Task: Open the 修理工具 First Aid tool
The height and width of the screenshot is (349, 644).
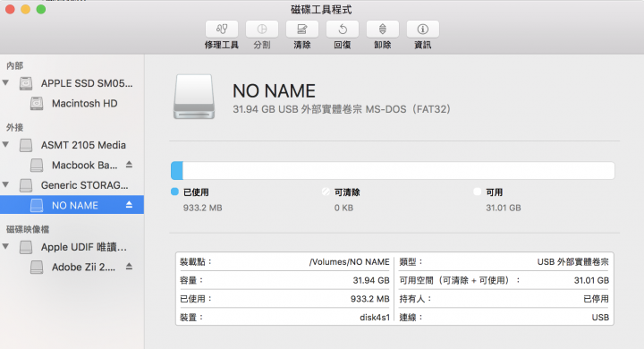Action: pyautogui.click(x=222, y=30)
